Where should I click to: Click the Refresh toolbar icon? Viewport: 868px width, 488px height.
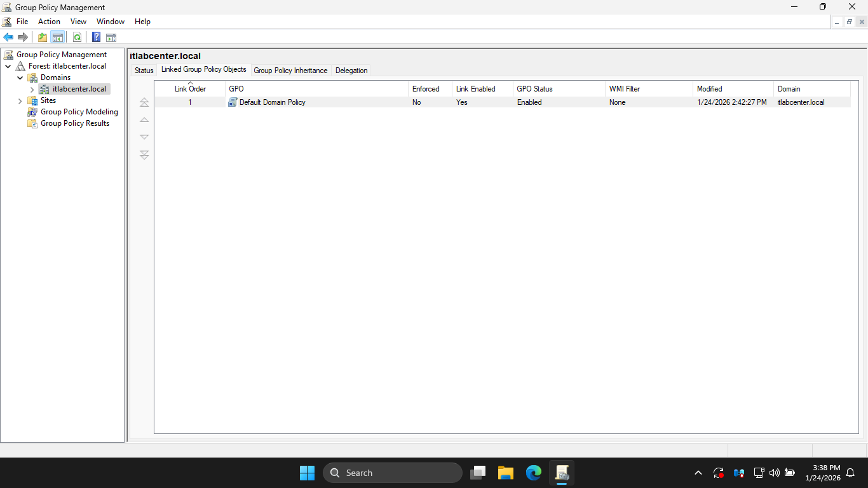77,37
